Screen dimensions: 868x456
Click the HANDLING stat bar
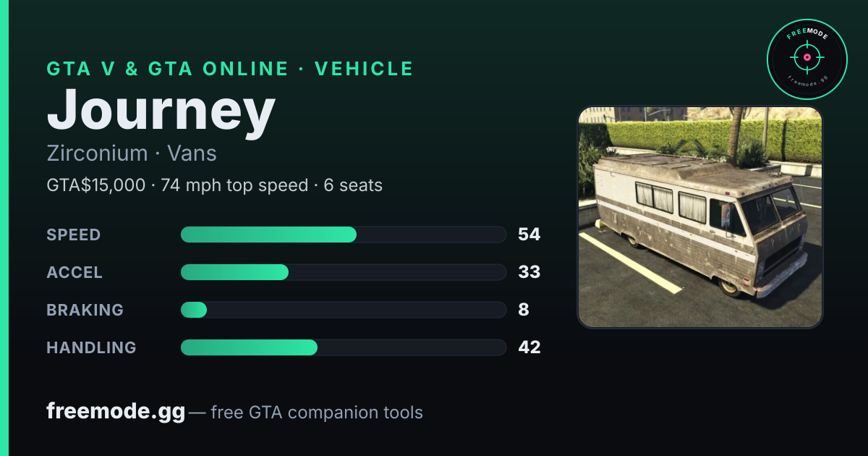pos(343,347)
